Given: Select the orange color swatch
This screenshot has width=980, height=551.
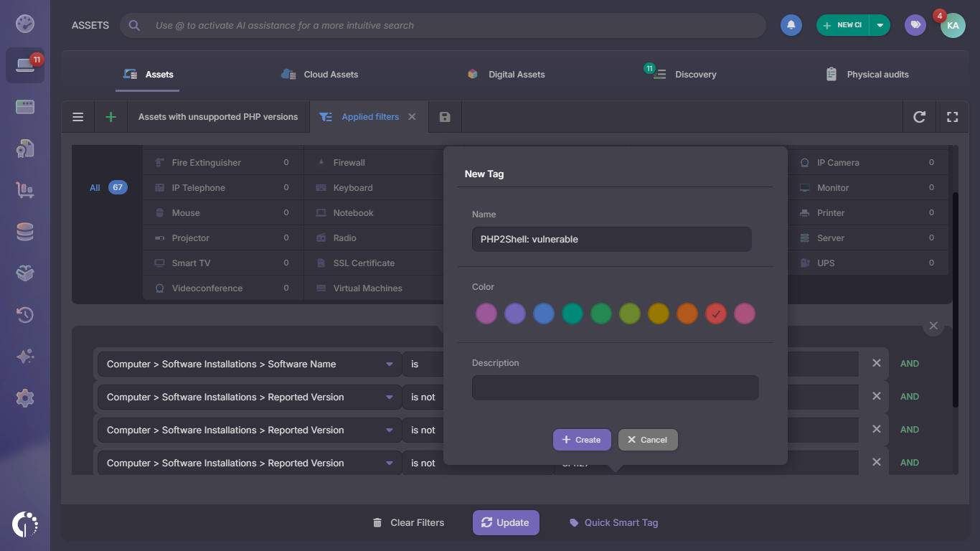Looking at the screenshot, I should point(687,314).
